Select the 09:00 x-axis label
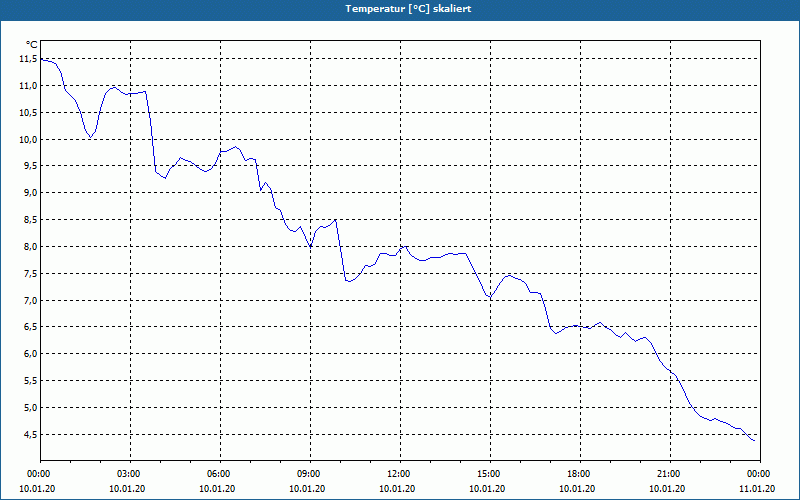This screenshot has width=800, height=500. coord(311,474)
